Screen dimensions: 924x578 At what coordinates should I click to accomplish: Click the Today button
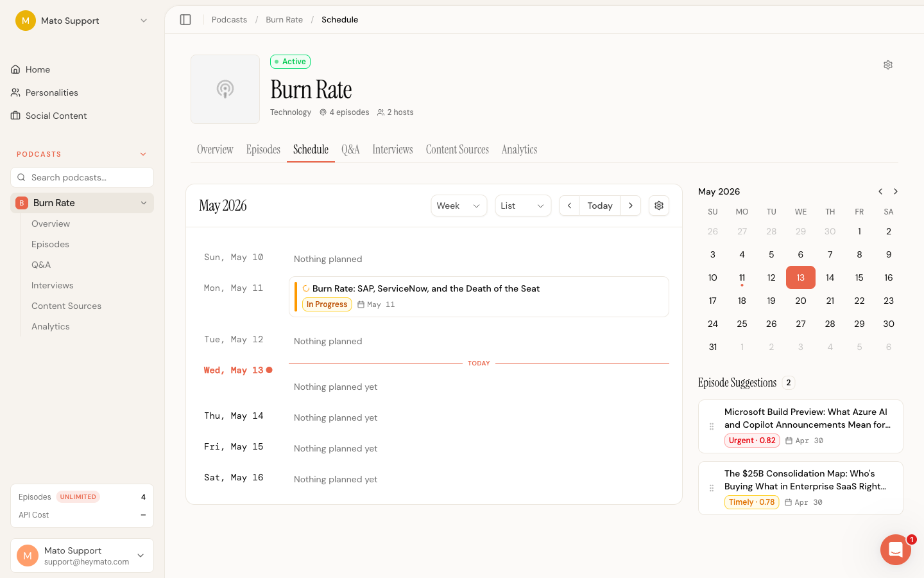pos(600,206)
